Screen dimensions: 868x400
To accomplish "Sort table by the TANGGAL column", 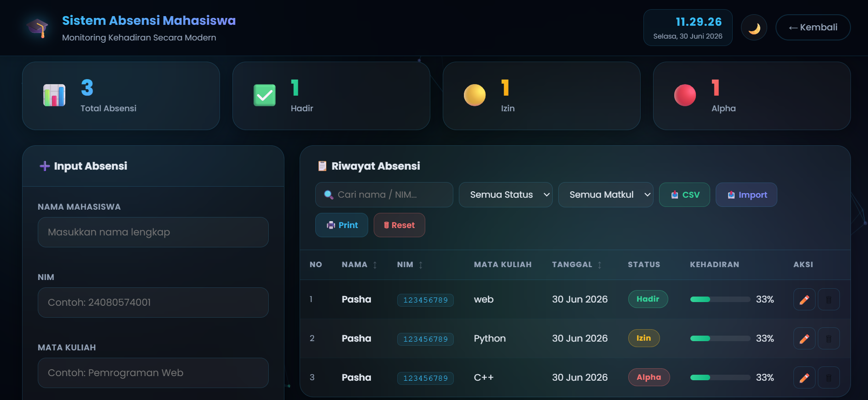I will [x=577, y=265].
